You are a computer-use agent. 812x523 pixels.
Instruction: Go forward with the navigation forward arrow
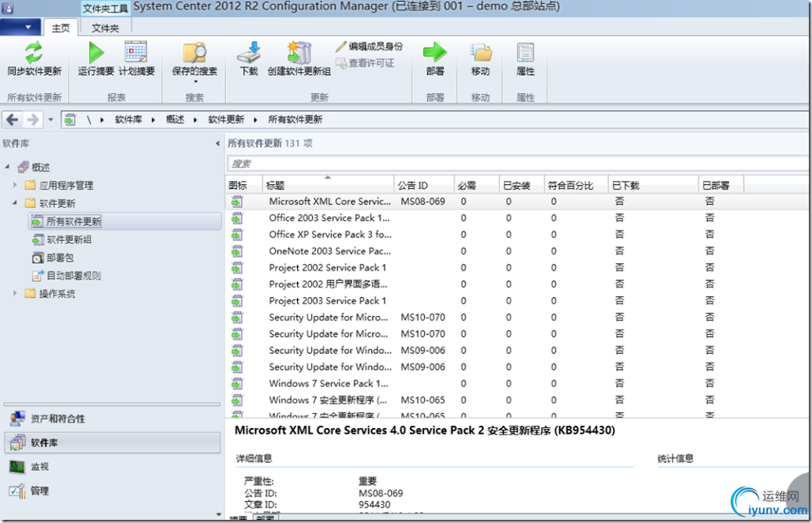click(32, 119)
